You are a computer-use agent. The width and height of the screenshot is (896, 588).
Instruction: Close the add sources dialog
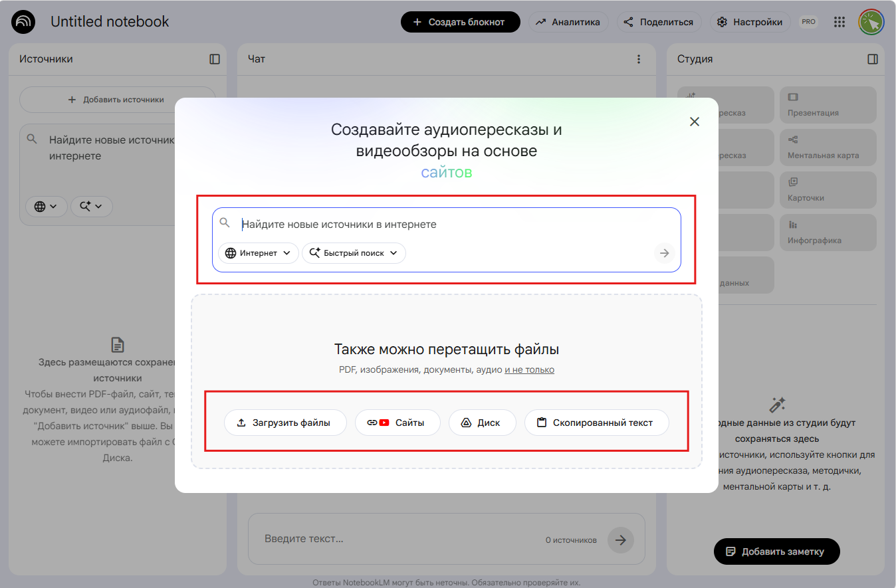[x=695, y=122]
